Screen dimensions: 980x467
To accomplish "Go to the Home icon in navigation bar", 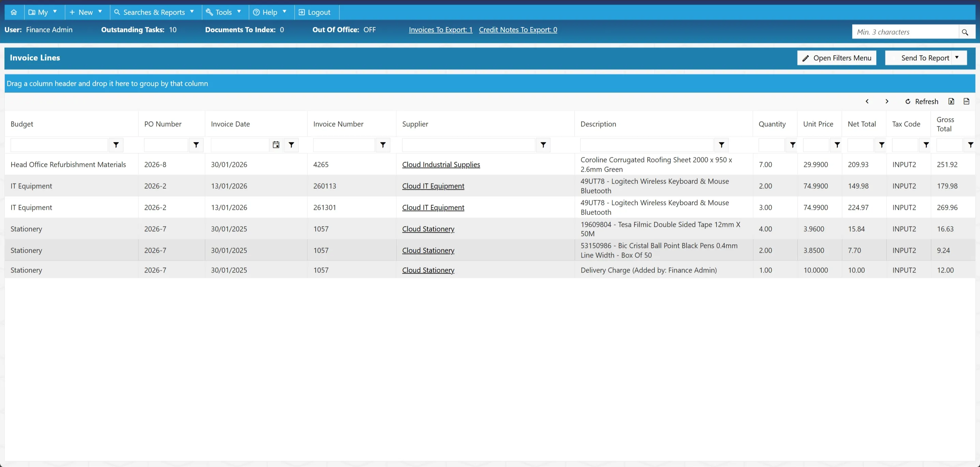I will (x=14, y=12).
